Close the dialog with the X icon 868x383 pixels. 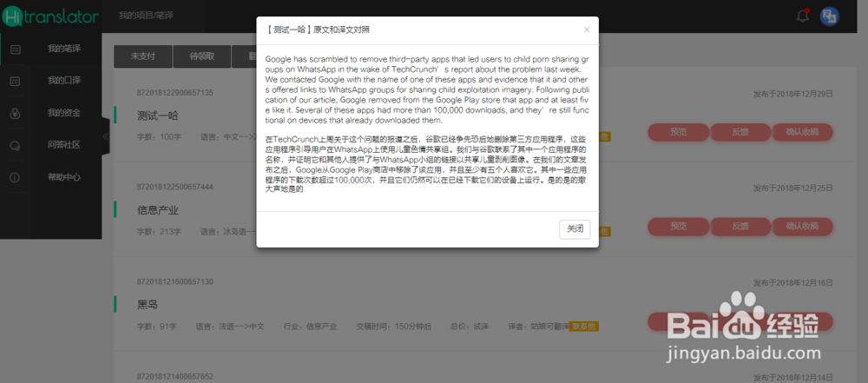[x=587, y=30]
